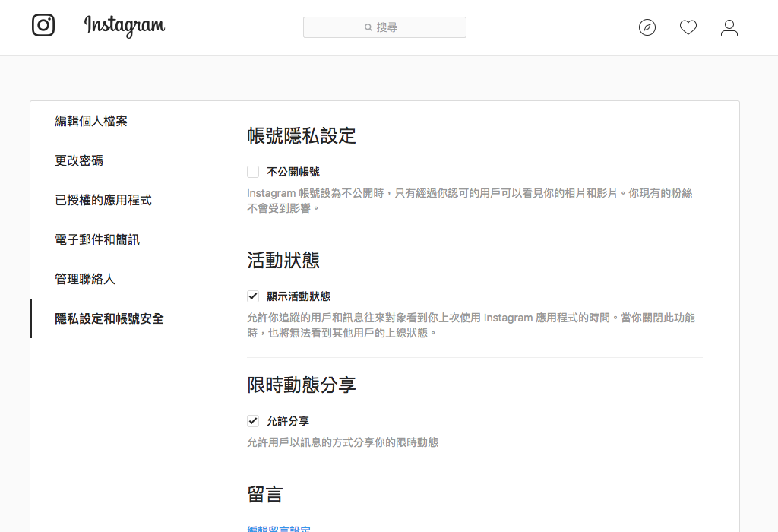Image resolution: width=778 pixels, height=532 pixels.
Task: Click the private account description starting with Instagram 帳號設為不公開時
Action: 470,201
